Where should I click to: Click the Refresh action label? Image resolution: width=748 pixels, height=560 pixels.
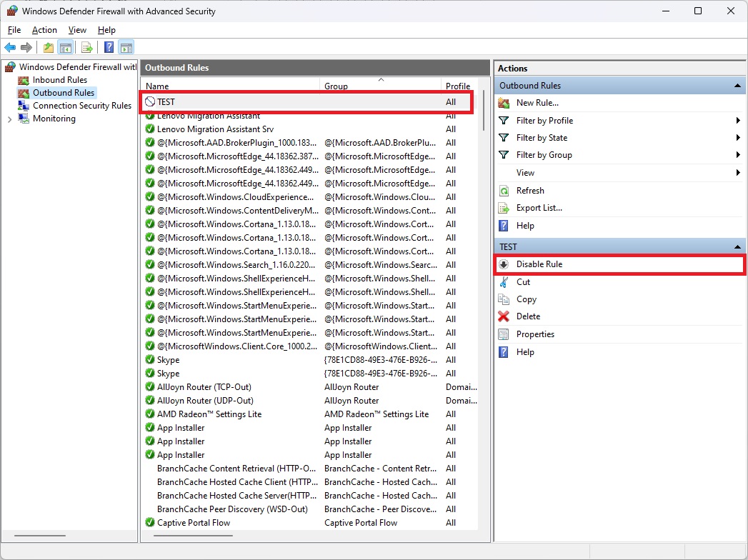point(530,191)
